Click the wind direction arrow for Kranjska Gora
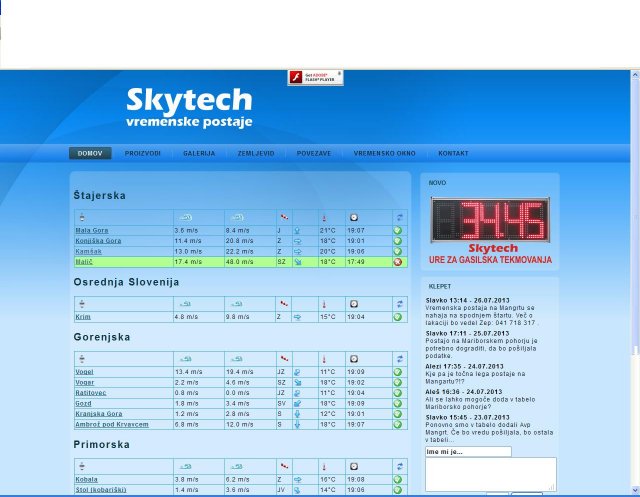This screenshot has width=640, height=497. click(297, 414)
